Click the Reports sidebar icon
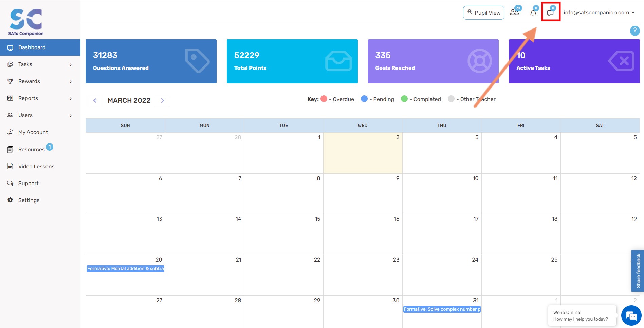The height and width of the screenshot is (328, 644). (x=10, y=98)
